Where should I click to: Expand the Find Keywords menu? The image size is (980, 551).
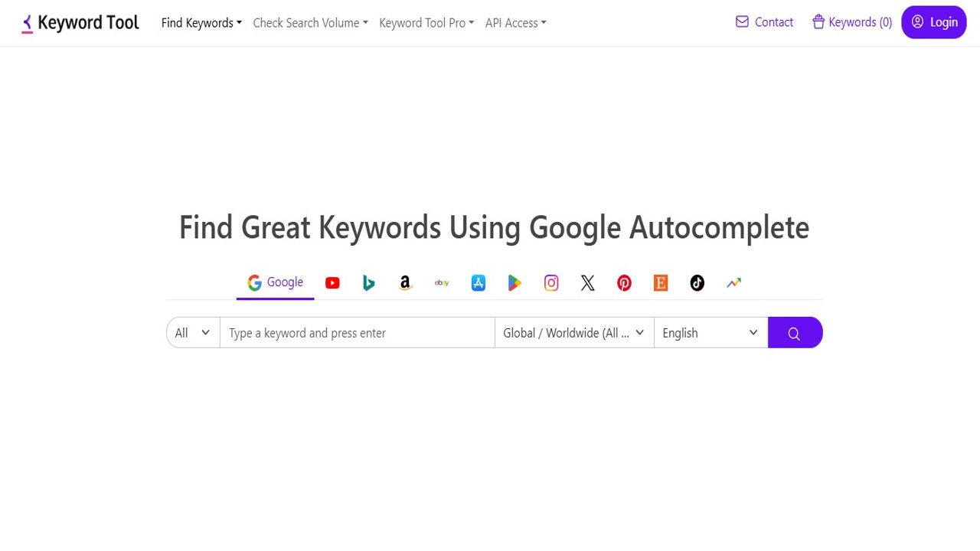201,23
